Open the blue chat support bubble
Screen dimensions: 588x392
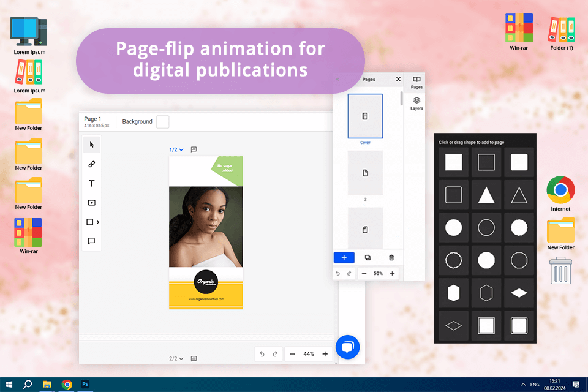coord(348,347)
